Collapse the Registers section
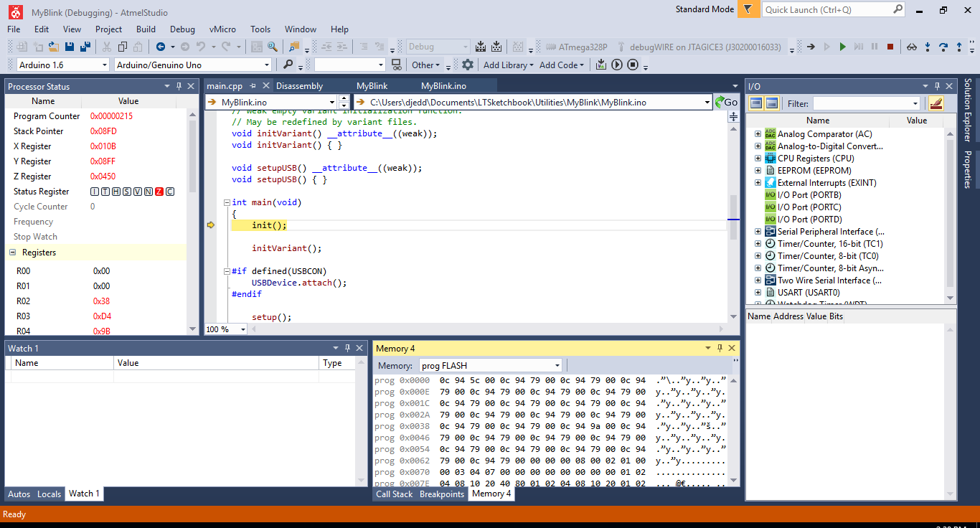This screenshot has height=528, width=980. click(12, 253)
